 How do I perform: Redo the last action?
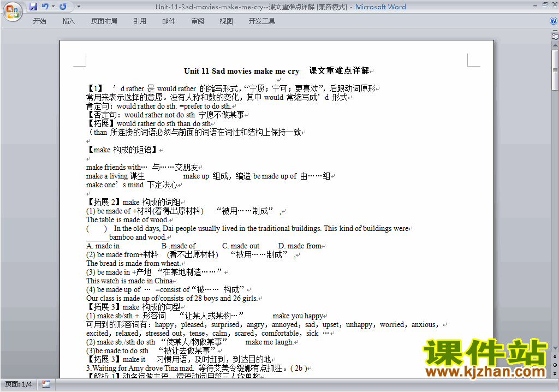(x=63, y=7)
